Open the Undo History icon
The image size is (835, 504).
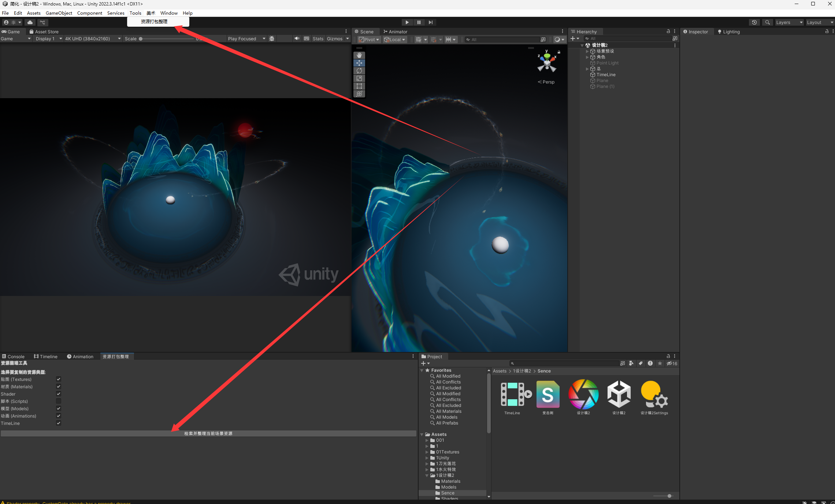(x=754, y=22)
